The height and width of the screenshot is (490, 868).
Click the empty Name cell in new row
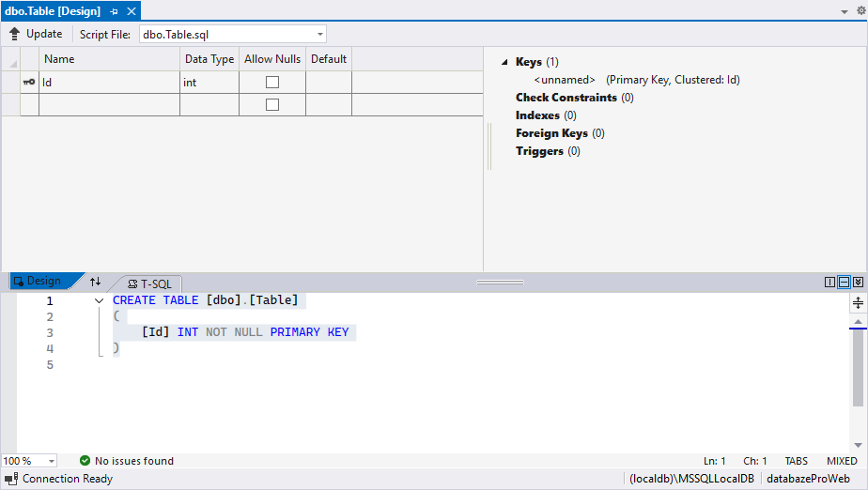tap(109, 104)
